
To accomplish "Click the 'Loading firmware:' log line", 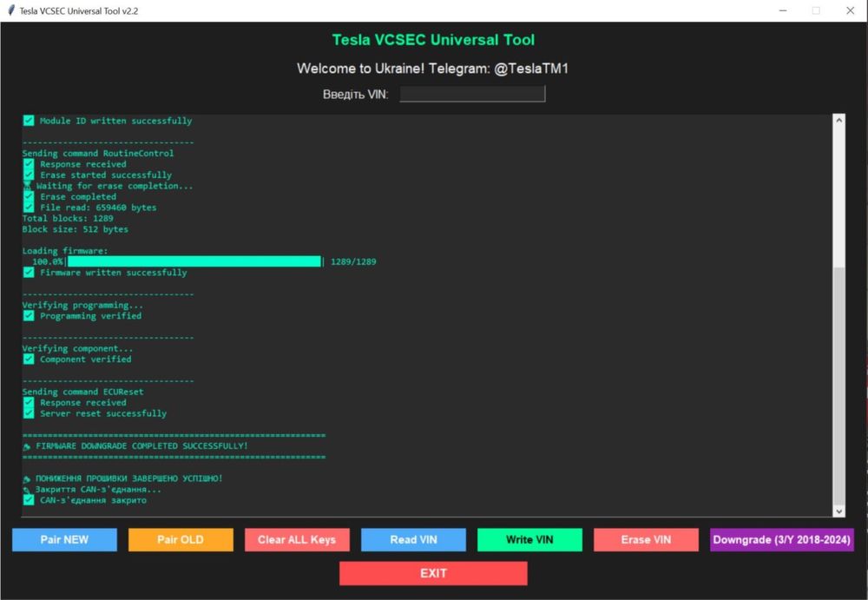I will (65, 251).
